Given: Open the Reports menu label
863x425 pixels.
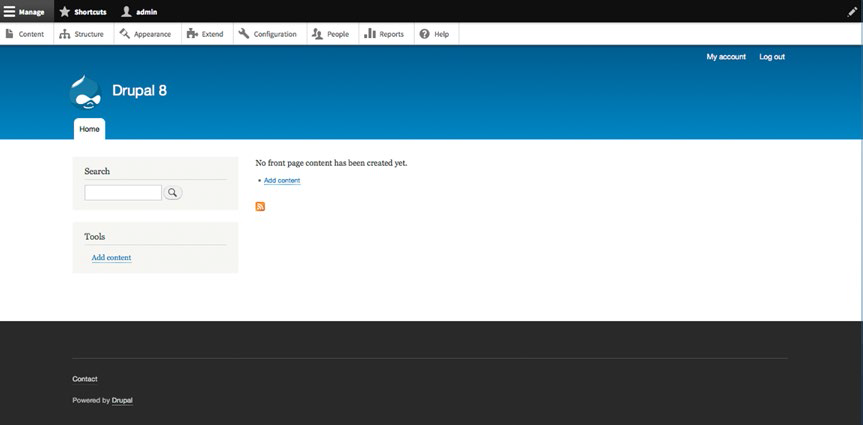Looking at the screenshot, I should click(x=391, y=34).
